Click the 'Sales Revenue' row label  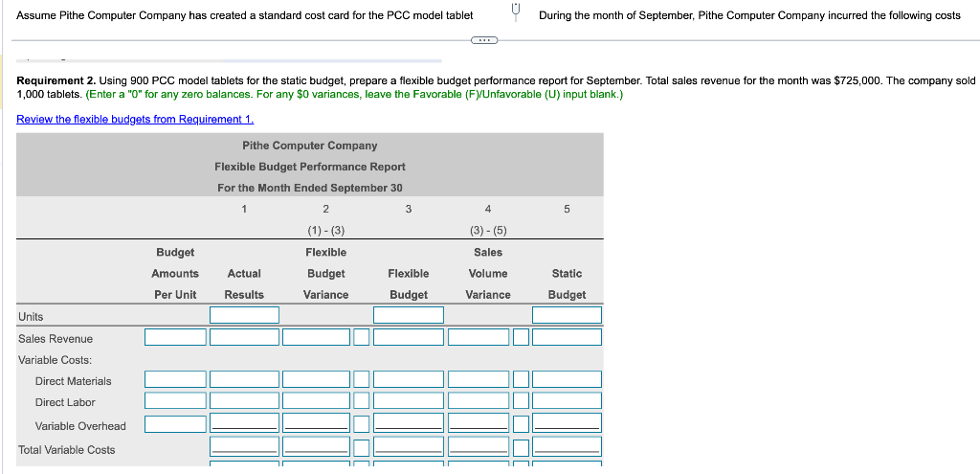click(x=56, y=339)
